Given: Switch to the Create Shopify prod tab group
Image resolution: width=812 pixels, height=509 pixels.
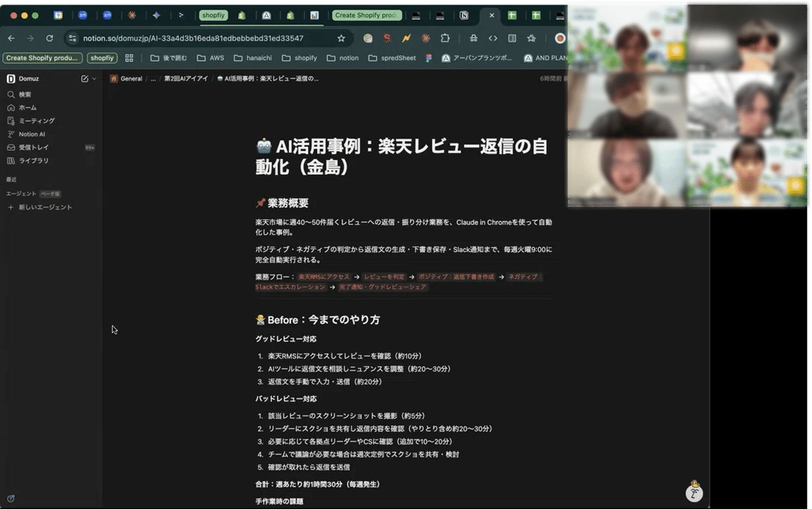Looking at the screenshot, I should [367, 15].
